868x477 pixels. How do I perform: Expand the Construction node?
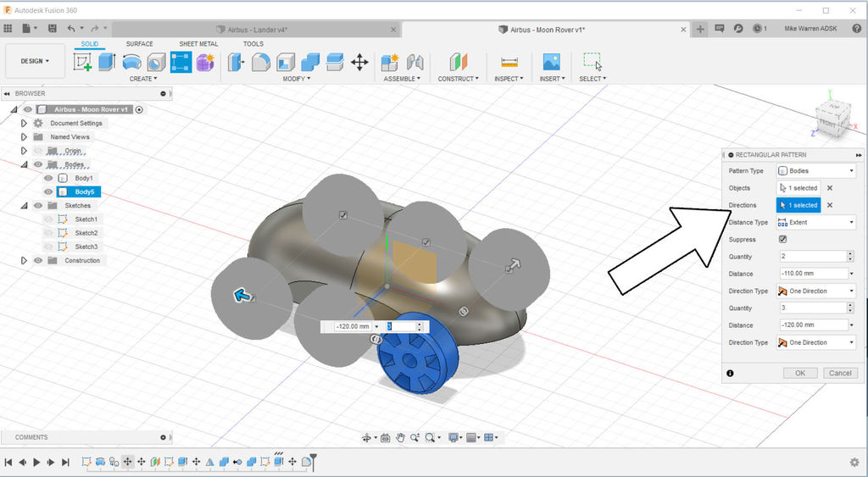(24, 261)
